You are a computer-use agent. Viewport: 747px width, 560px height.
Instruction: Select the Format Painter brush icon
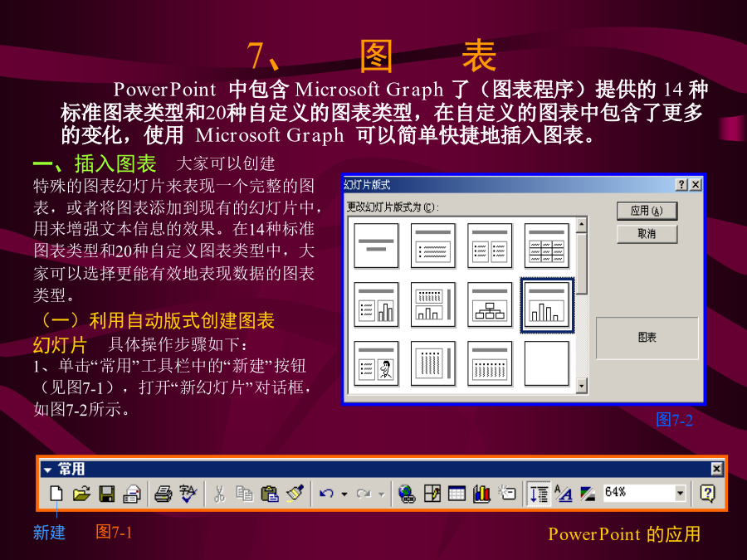pos(295,494)
